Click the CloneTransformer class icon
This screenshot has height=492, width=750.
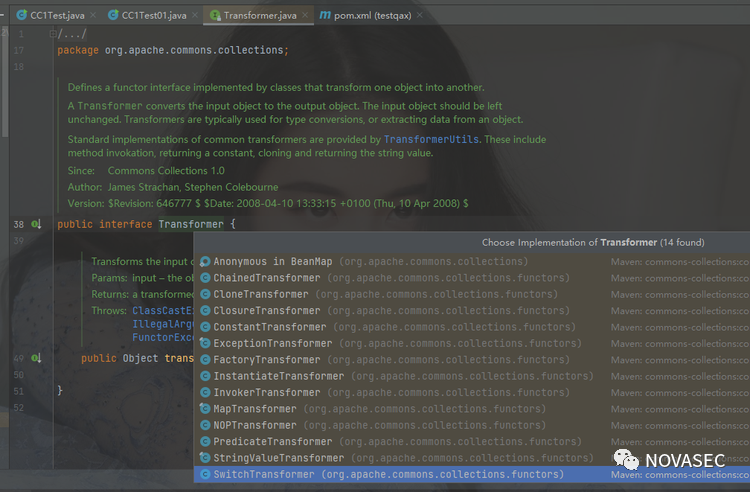(205, 294)
